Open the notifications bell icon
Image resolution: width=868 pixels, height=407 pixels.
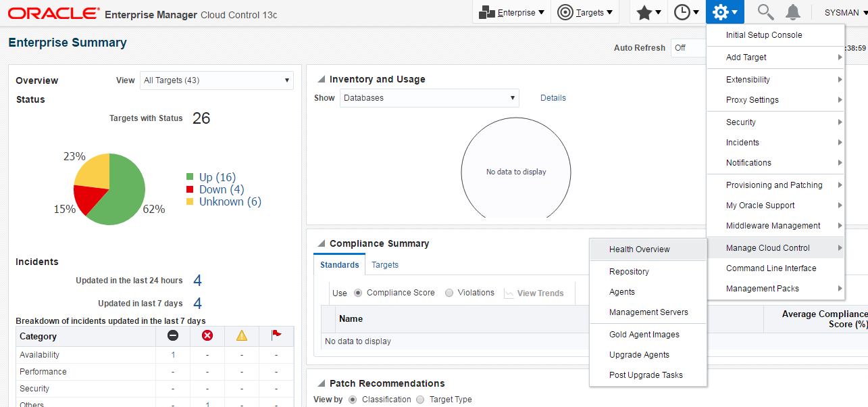click(793, 12)
